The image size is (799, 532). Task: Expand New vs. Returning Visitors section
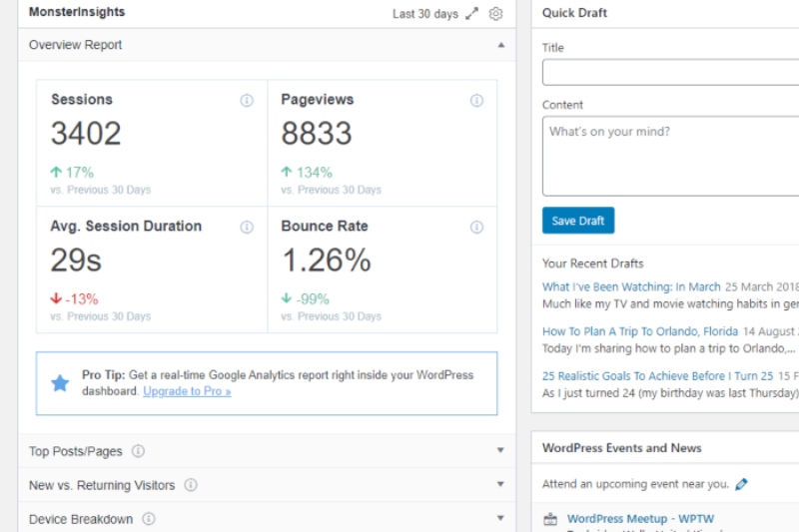pos(500,484)
